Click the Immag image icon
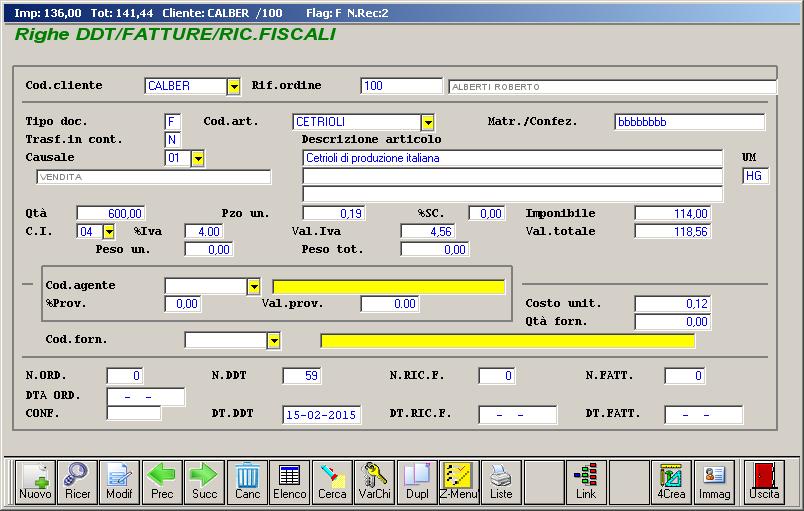This screenshot has height=511, width=804. [x=714, y=482]
